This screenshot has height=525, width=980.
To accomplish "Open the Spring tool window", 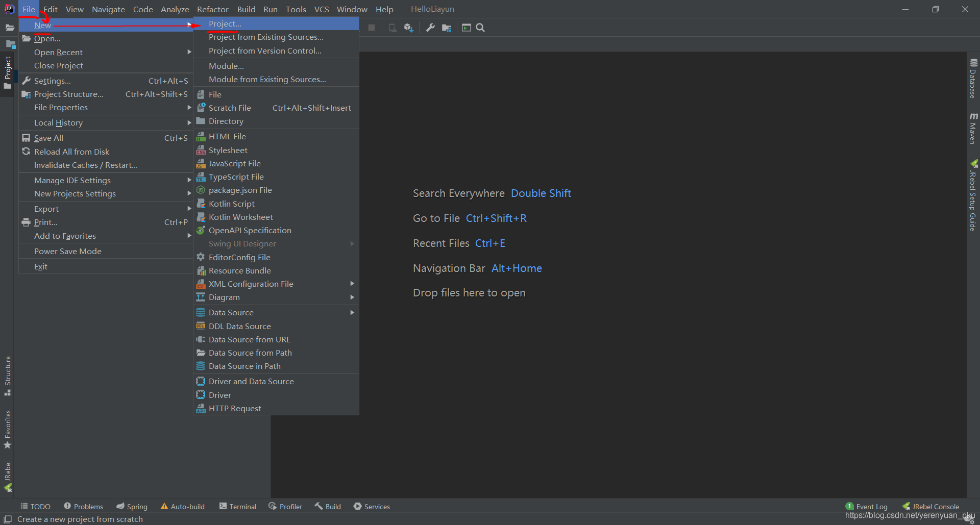I will [x=132, y=507].
